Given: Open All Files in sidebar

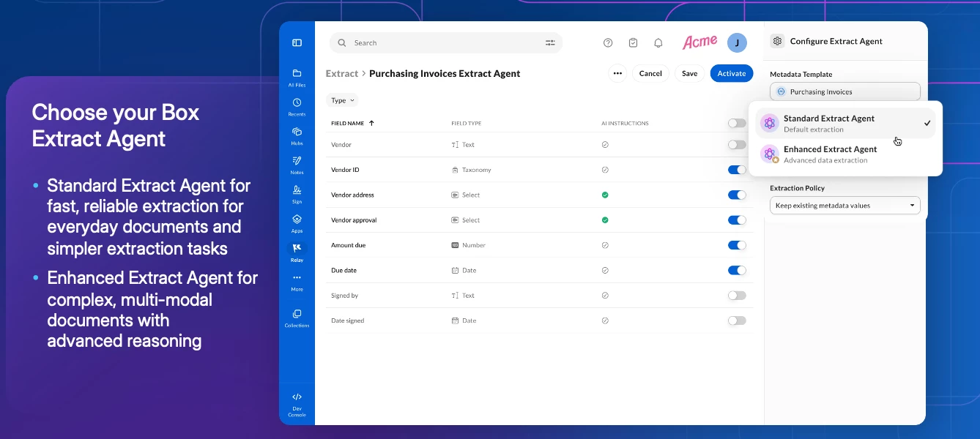Looking at the screenshot, I should tap(297, 78).
